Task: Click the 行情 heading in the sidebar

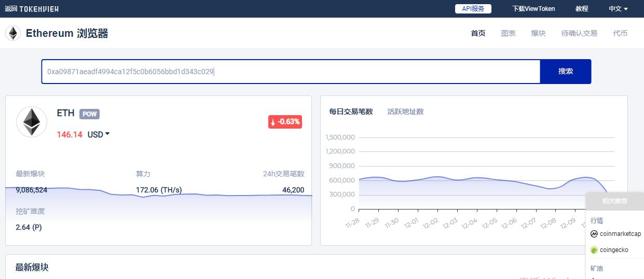Action: 597,220
